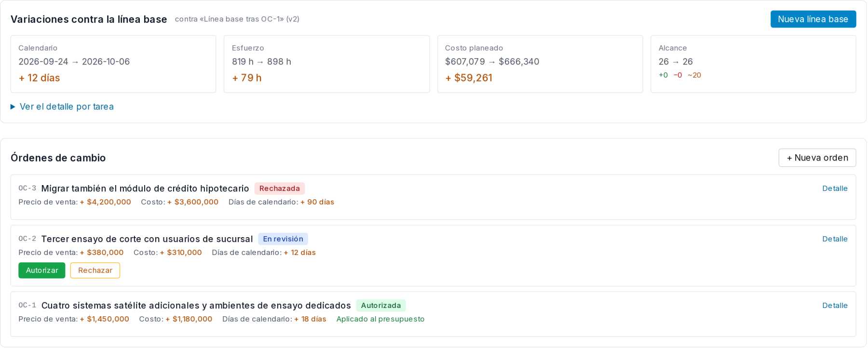Image resolution: width=868 pixels, height=348 pixels.
Task: Click the Aplicado al presupuesto note
Action: [380, 319]
